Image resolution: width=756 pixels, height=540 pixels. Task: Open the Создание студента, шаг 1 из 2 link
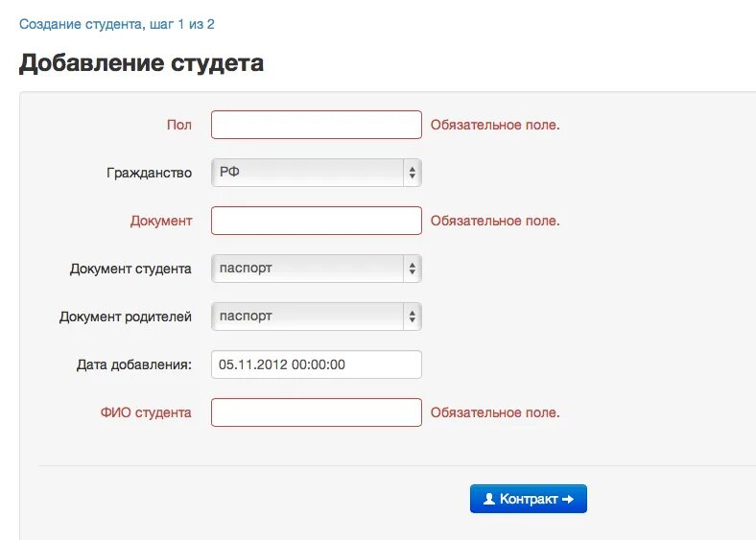(x=117, y=24)
